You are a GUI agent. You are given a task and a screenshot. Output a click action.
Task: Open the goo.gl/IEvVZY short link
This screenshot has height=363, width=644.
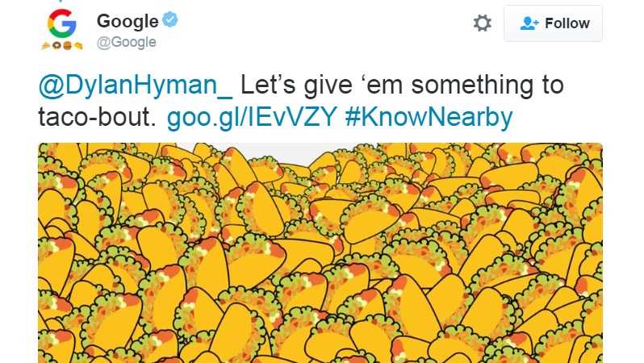tap(252, 118)
